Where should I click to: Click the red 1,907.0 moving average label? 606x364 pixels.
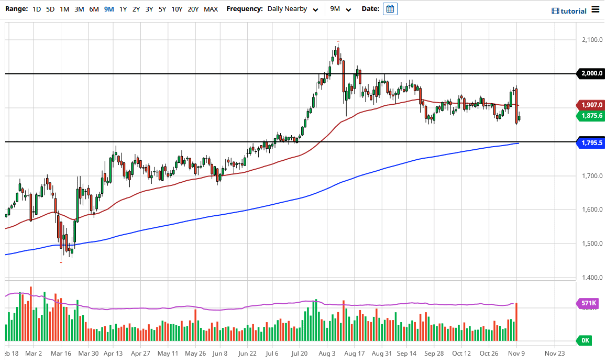[x=590, y=105]
